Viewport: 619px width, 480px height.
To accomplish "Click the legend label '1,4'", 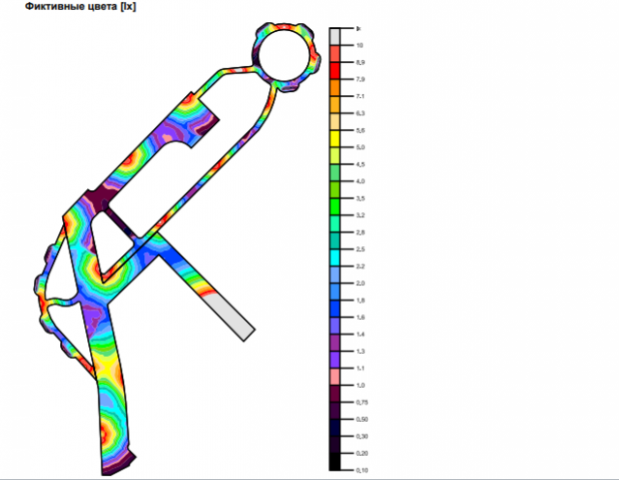I will click(360, 334).
